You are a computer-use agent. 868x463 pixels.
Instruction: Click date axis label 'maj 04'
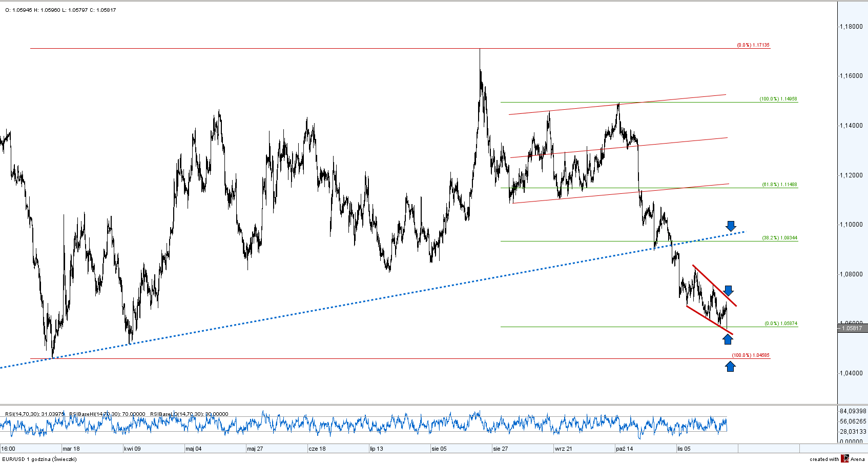point(194,449)
